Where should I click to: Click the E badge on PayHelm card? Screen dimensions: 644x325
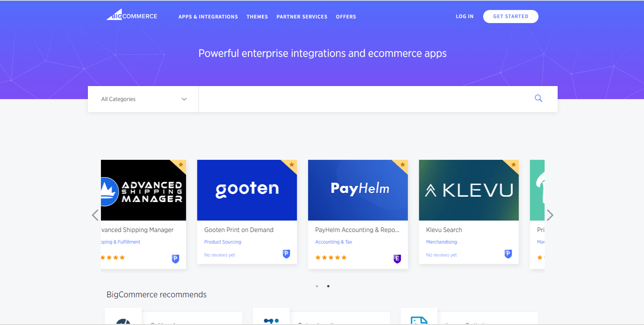click(x=397, y=259)
